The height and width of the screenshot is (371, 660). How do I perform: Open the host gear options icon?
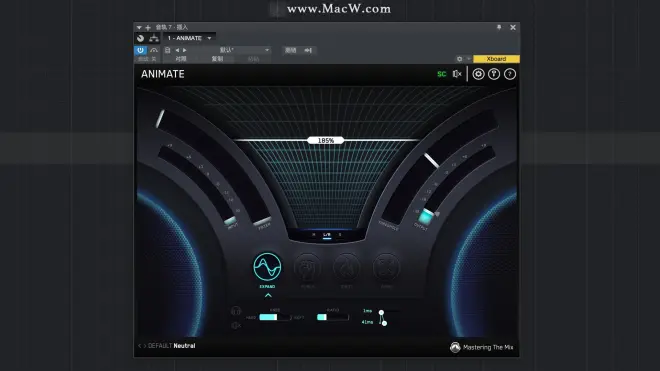click(460, 59)
